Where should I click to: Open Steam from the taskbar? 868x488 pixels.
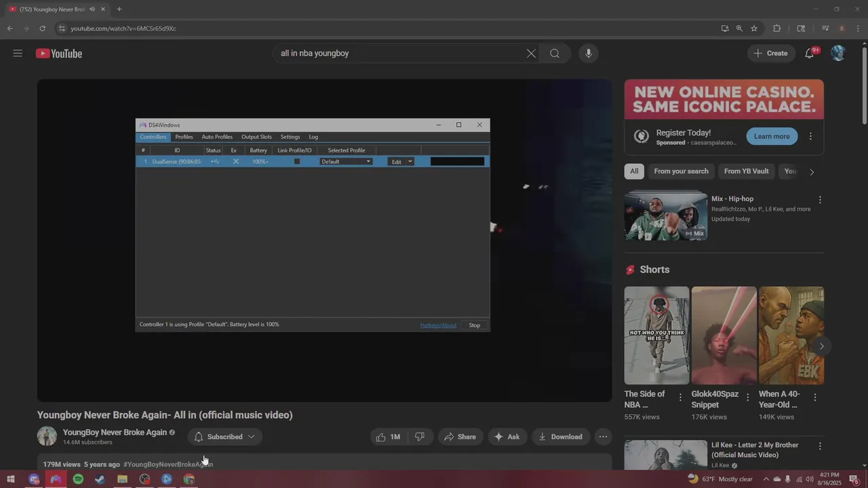tap(100, 479)
